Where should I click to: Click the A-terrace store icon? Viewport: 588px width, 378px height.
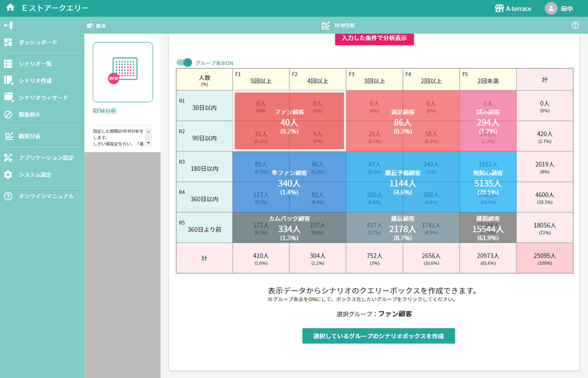point(500,8)
